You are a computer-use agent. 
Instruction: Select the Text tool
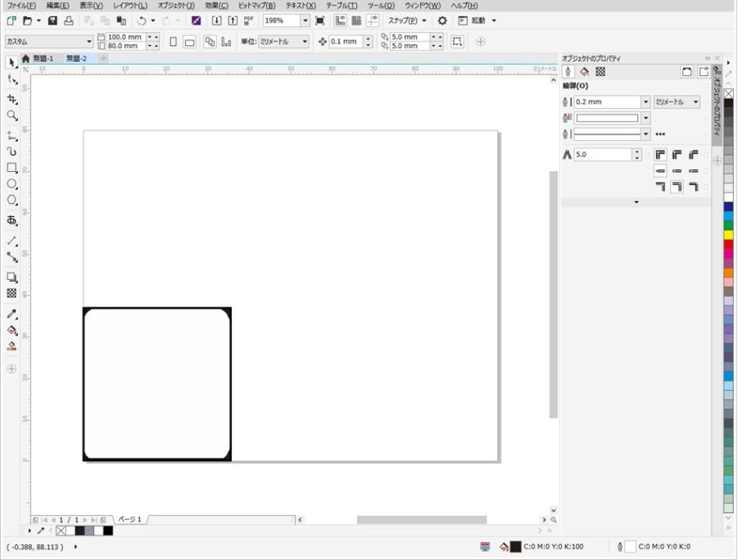12,220
